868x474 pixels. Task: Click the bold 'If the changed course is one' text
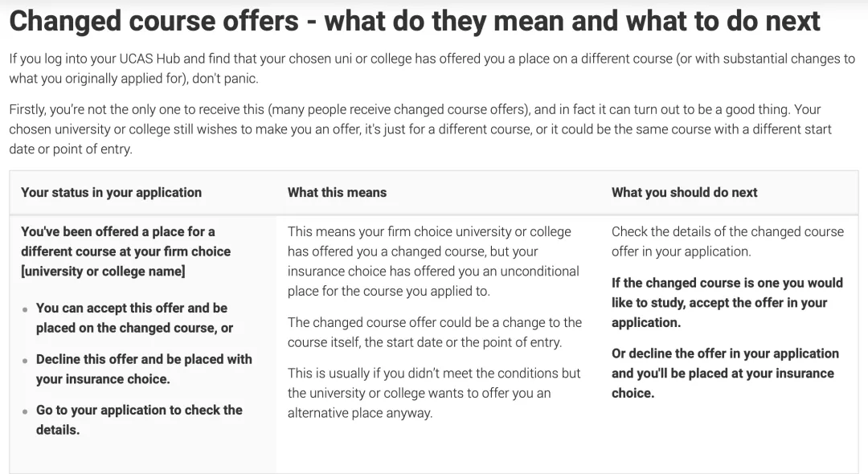(727, 303)
